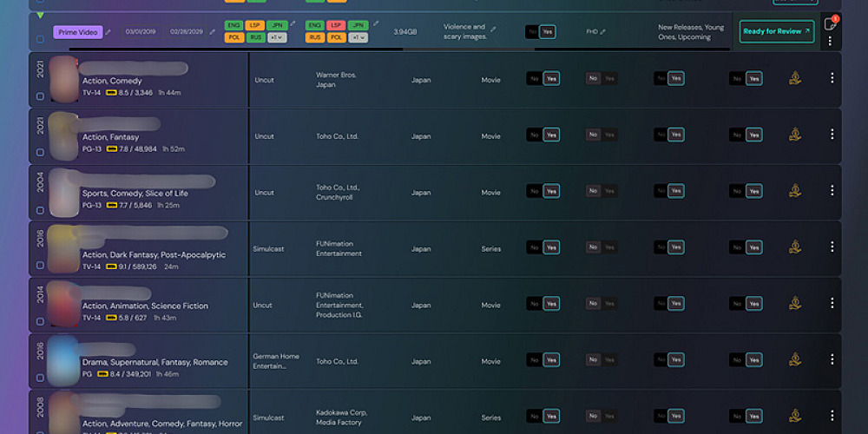This screenshot has width=868, height=434.
Task: Tick the checkbox on the Action, Comedy row
Action: tap(40, 96)
